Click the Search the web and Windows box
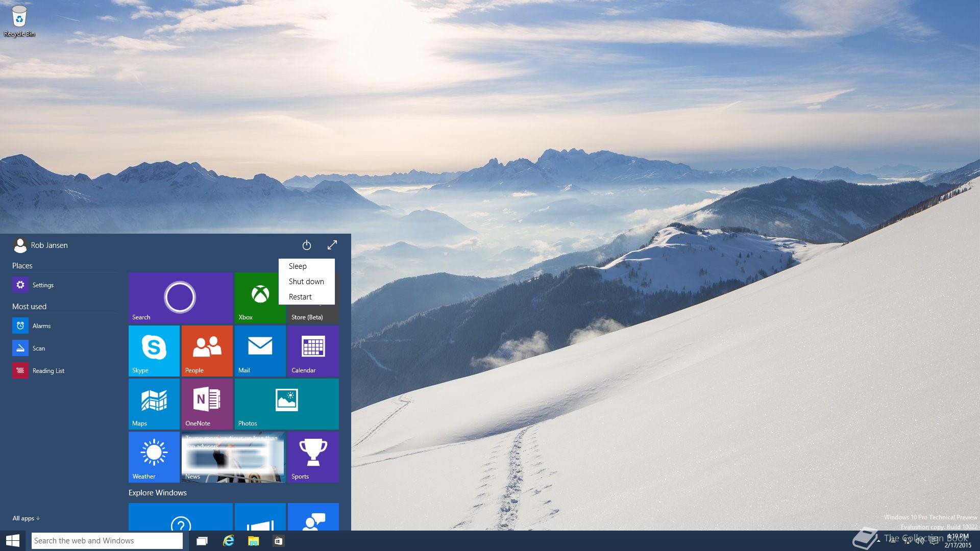This screenshot has width=980, height=551. 107,541
